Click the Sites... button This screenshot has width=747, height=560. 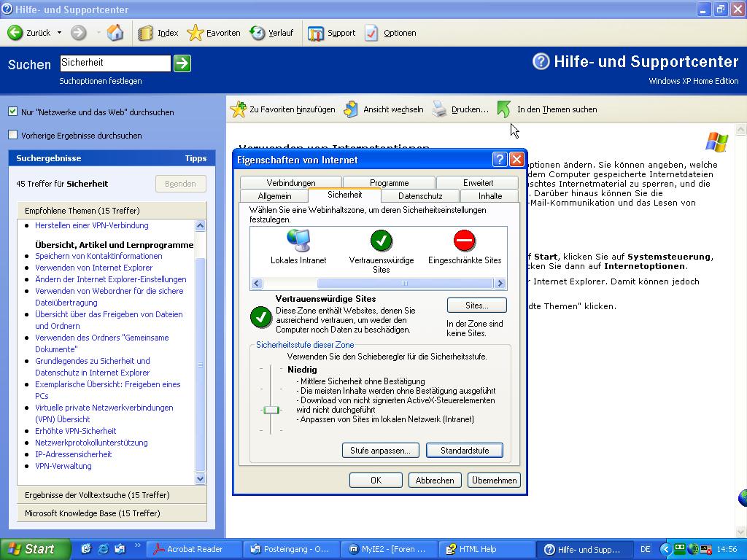pyautogui.click(x=477, y=306)
